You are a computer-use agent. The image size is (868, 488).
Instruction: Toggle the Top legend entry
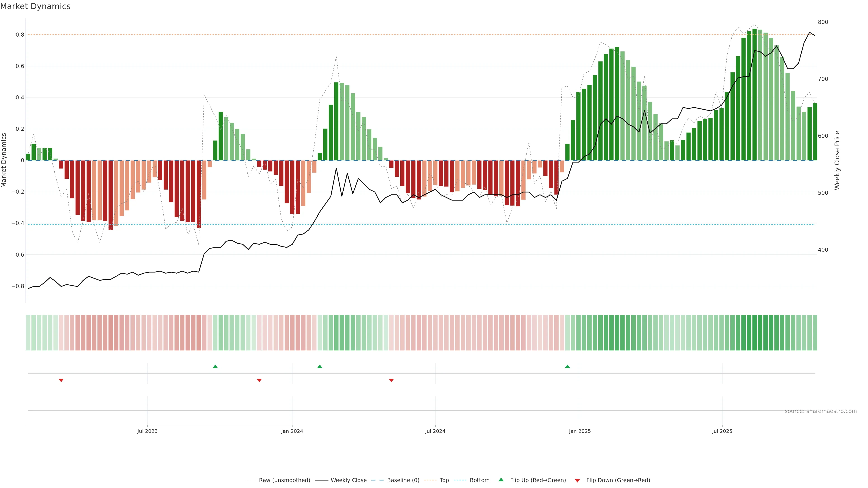pos(444,480)
